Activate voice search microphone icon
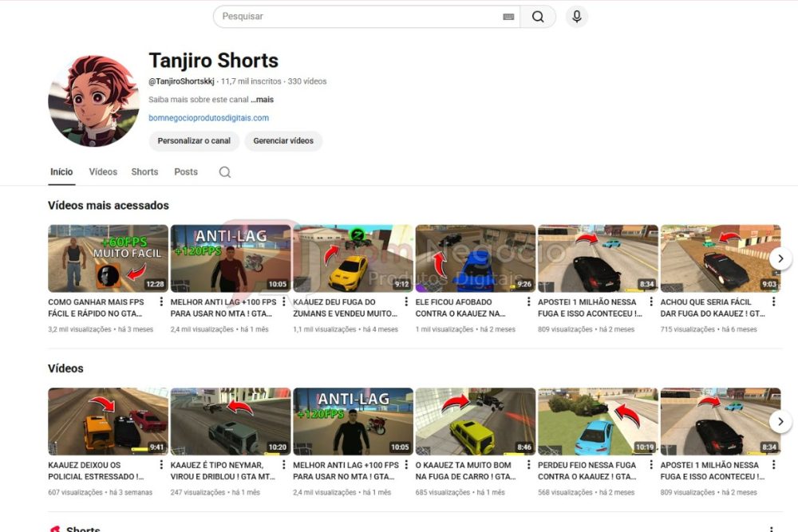Screen dimensions: 798x532 [576, 17]
